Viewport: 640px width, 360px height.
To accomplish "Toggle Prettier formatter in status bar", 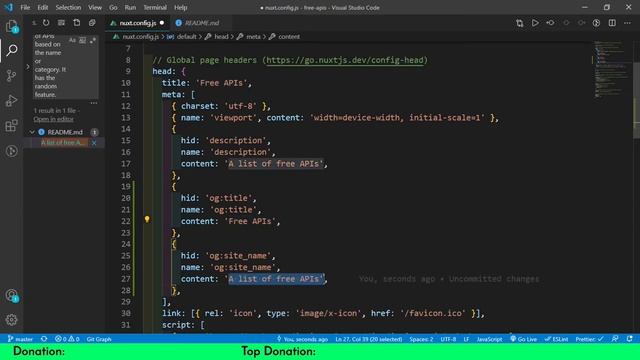I will (589, 339).
